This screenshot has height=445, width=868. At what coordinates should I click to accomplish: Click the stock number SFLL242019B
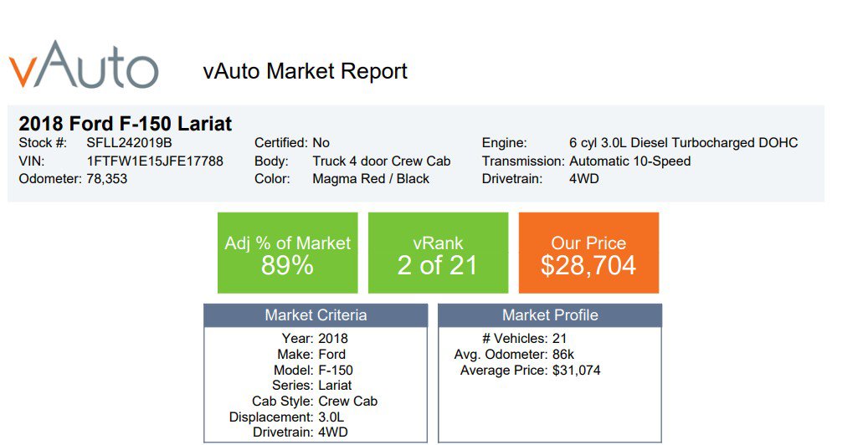coord(129,143)
